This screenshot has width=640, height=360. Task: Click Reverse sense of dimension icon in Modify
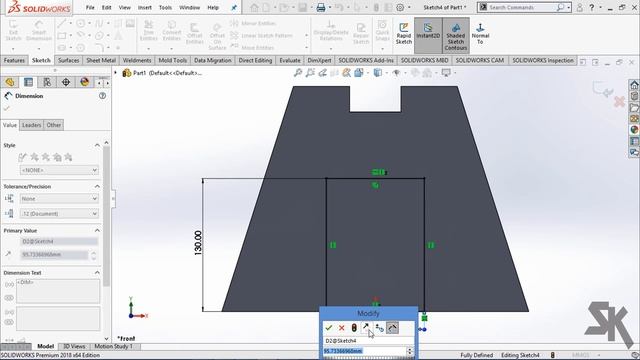click(x=367, y=327)
